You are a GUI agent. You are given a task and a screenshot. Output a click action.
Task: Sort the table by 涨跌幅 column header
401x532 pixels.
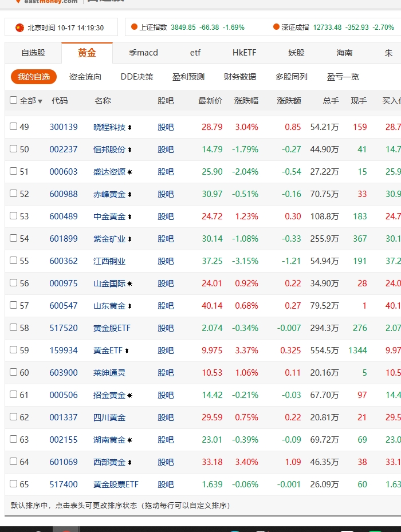coord(246,101)
